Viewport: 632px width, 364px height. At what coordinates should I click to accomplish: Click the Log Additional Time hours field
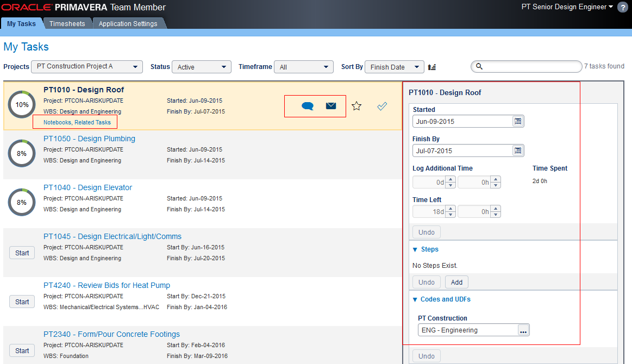pos(475,182)
